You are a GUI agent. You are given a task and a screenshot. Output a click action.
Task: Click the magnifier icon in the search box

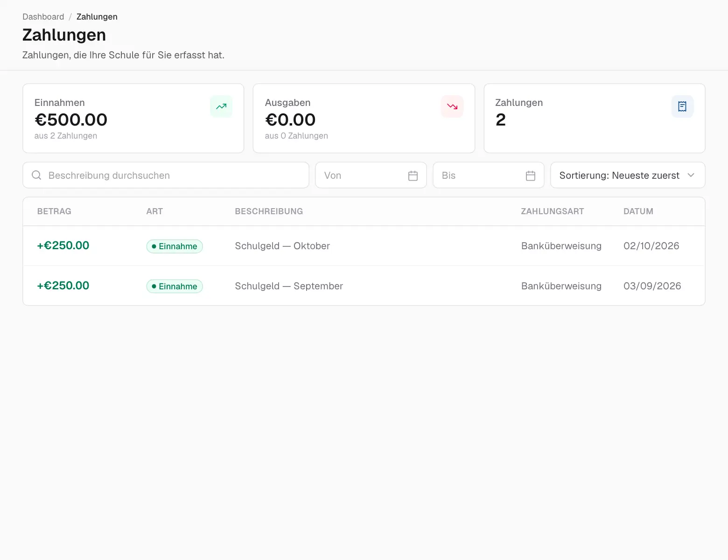click(x=36, y=175)
